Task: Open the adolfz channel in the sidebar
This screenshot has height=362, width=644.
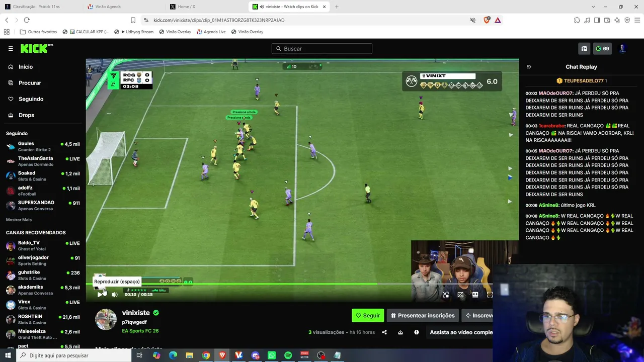Action: point(43,191)
